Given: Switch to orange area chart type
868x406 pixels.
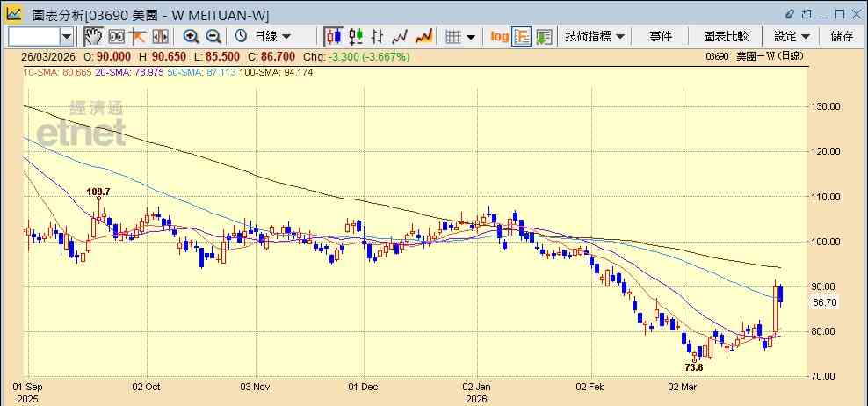Looking at the screenshot, I should pos(423,37).
